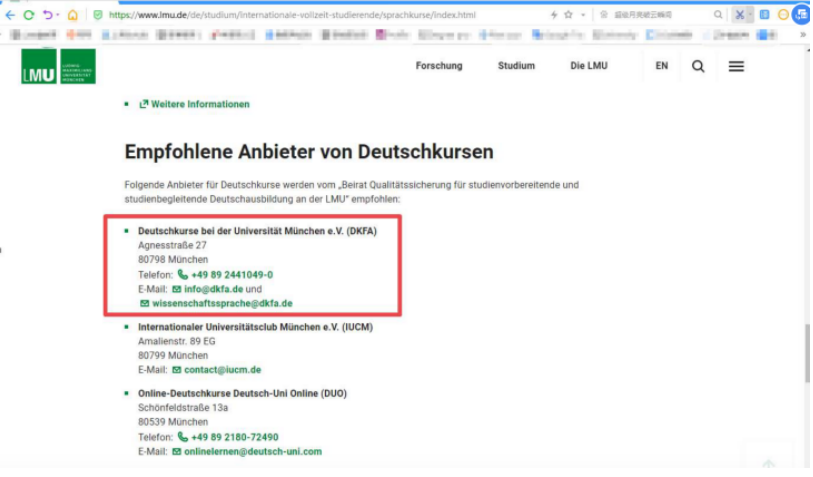Image resolution: width=813 pixels, height=477 pixels.
Task: Click the yellow circle extension icon
Action: click(783, 15)
